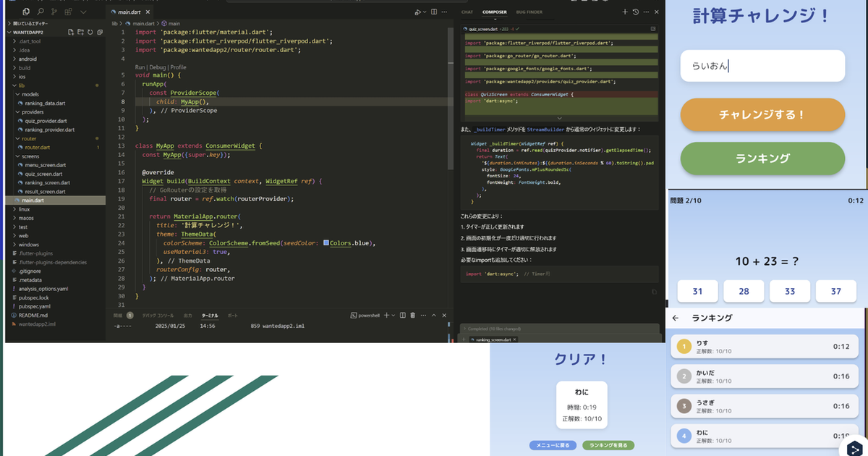Show additional views chevron in activity bar
The height and width of the screenshot is (456, 868).
pyautogui.click(x=84, y=12)
